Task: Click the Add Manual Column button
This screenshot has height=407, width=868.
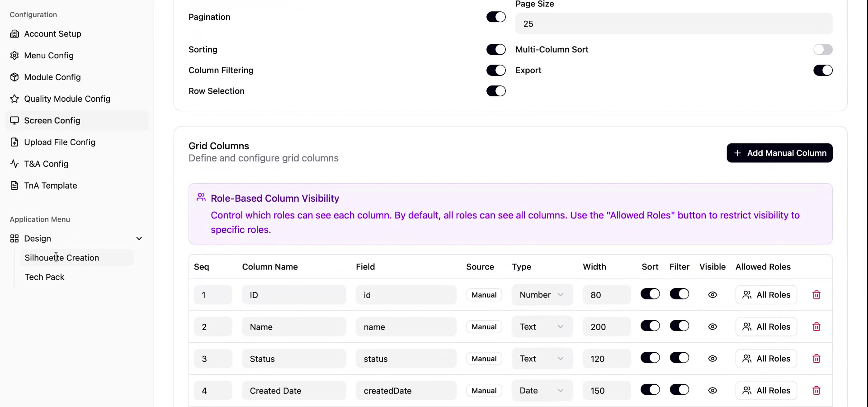Action: point(779,153)
